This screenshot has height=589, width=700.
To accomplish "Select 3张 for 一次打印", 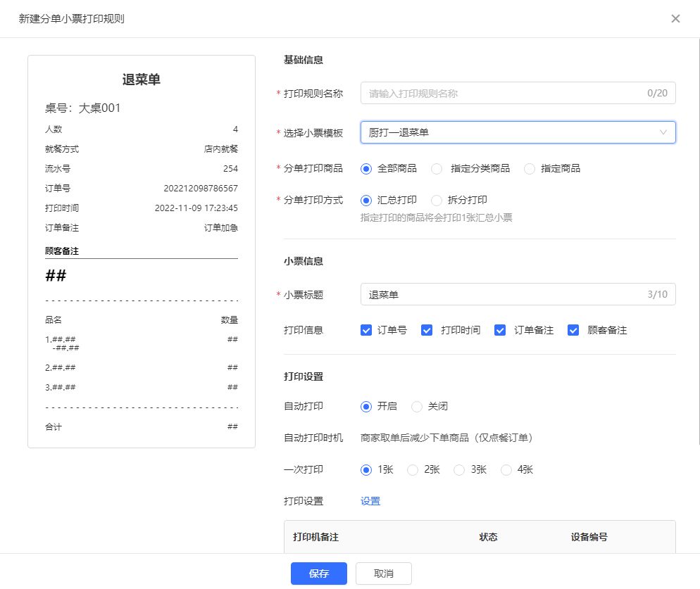I will [459, 470].
